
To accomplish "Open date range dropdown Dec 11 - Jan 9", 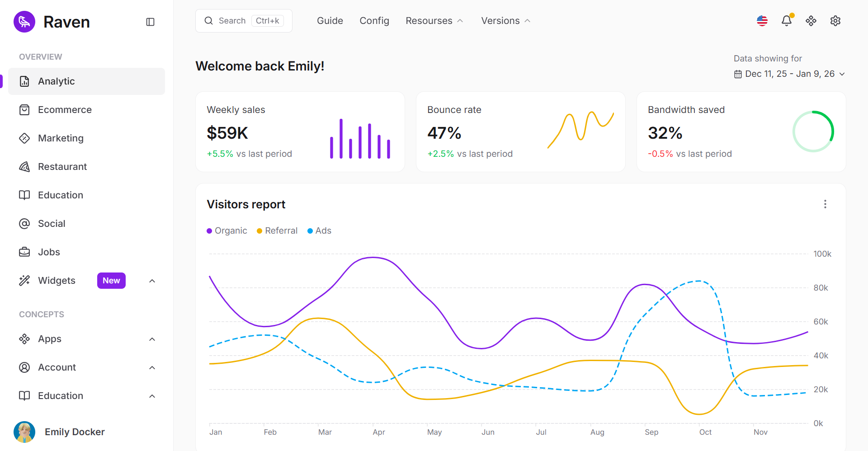I will click(x=790, y=74).
